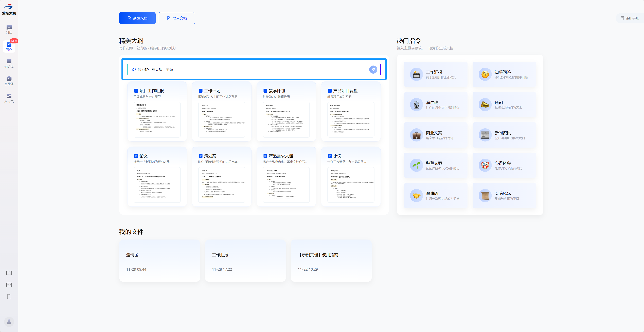Open the user avatar at sidebar bottom

[x=9, y=322]
